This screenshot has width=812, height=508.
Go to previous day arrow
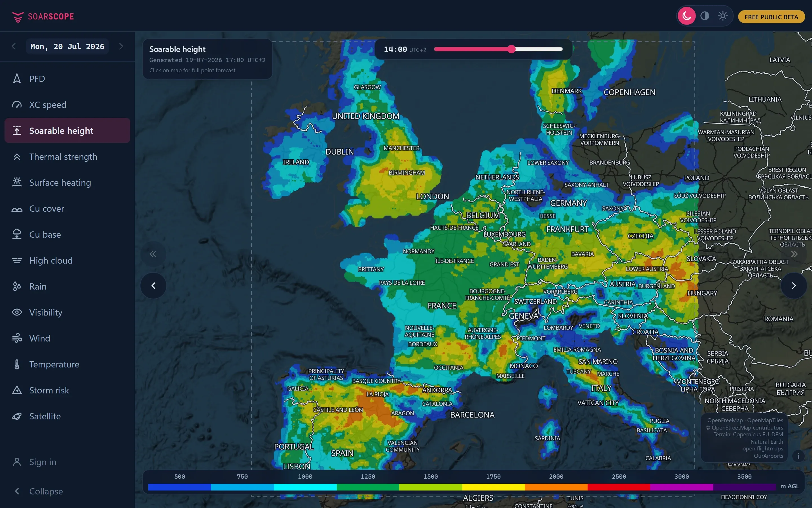tap(14, 46)
